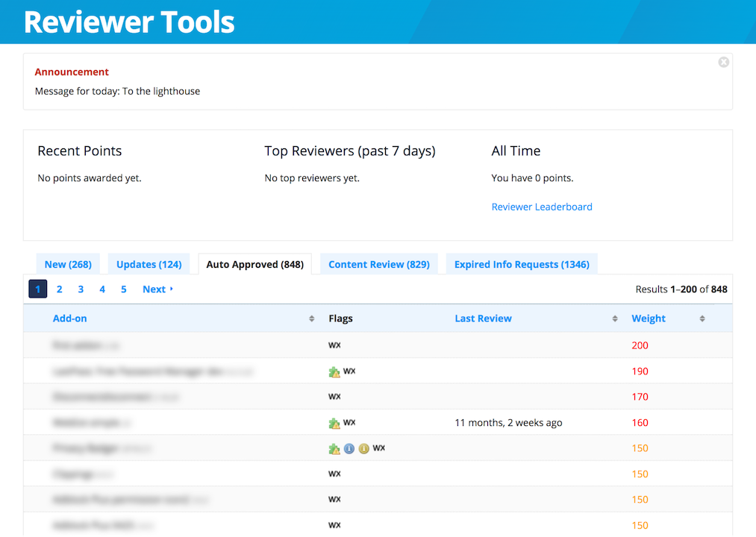
Task: Toggle the sort arrows on the Last Review column
Action: tap(615, 318)
